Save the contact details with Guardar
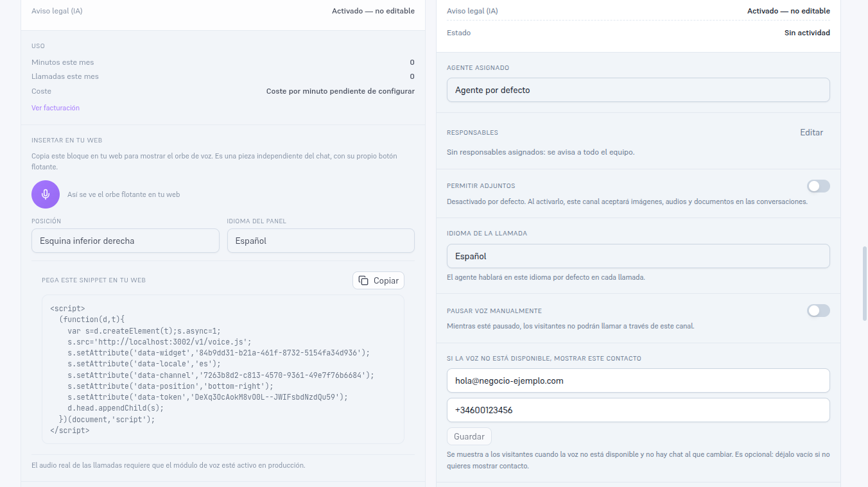The image size is (868, 487). [x=469, y=436]
